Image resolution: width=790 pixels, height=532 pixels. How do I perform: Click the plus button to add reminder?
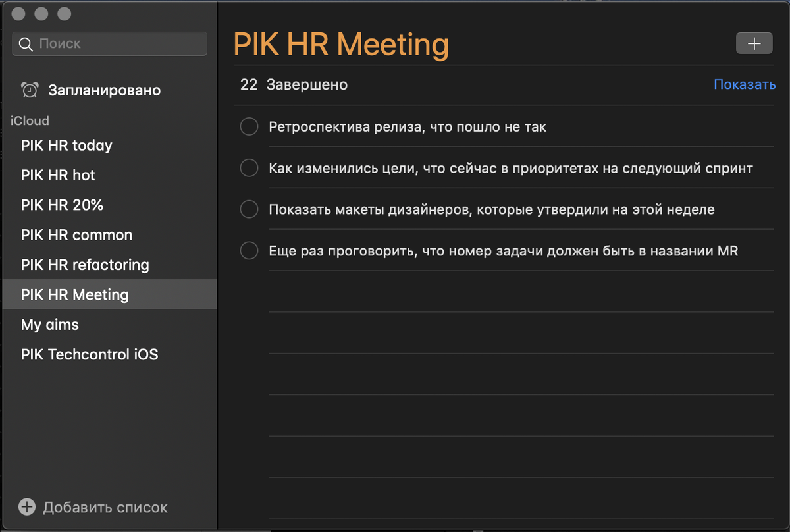click(x=754, y=43)
